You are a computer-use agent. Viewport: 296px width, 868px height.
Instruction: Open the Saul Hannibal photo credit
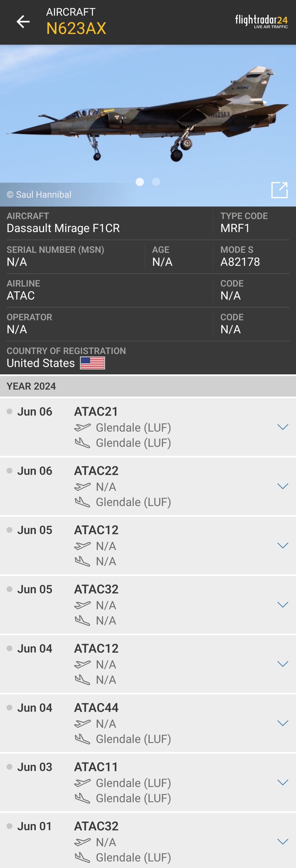(x=39, y=195)
